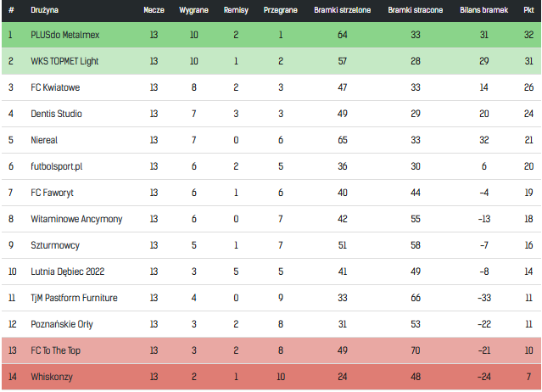Click Szturmowcy team name

[x=55, y=245]
